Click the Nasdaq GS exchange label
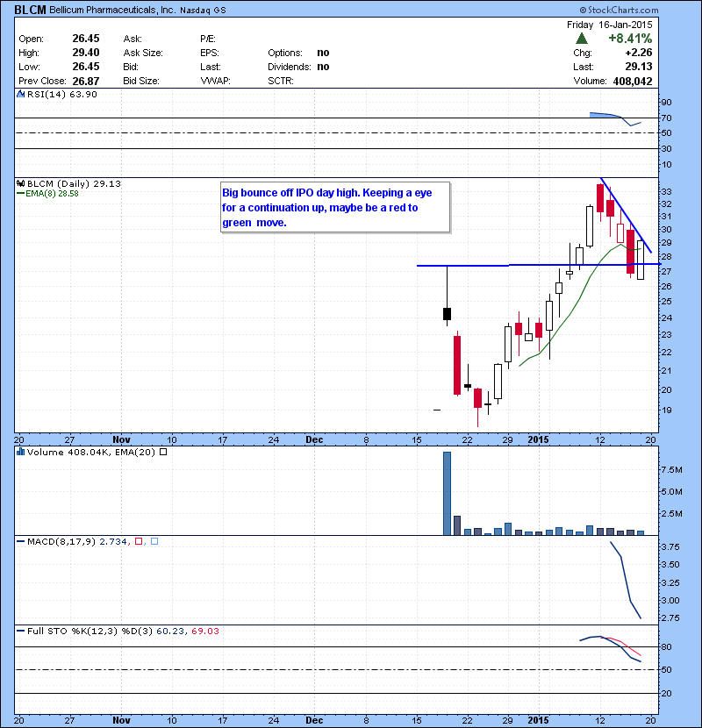The height and width of the screenshot is (728, 702). [203, 11]
